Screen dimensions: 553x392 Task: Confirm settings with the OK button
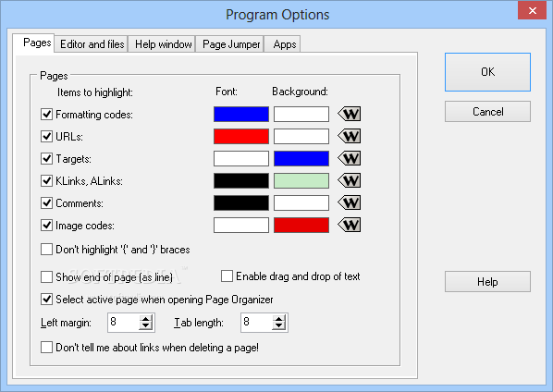pyautogui.click(x=487, y=72)
